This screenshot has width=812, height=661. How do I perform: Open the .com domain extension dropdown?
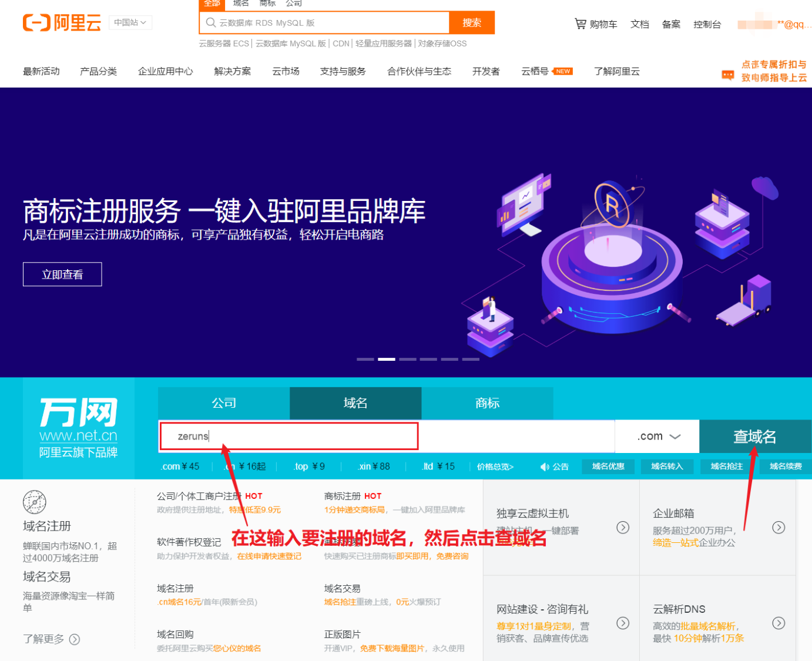(x=656, y=436)
